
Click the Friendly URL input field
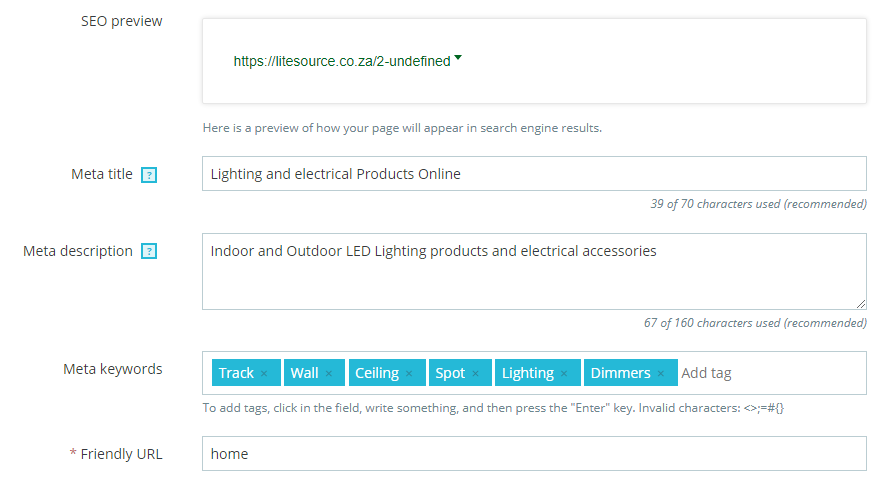point(533,454)
